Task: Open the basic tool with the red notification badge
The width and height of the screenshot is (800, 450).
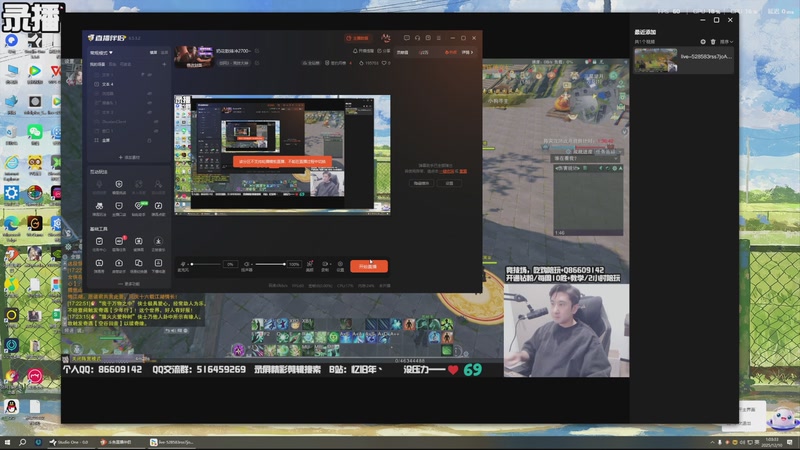Action: pyautogui.click(x=119, y=242)
